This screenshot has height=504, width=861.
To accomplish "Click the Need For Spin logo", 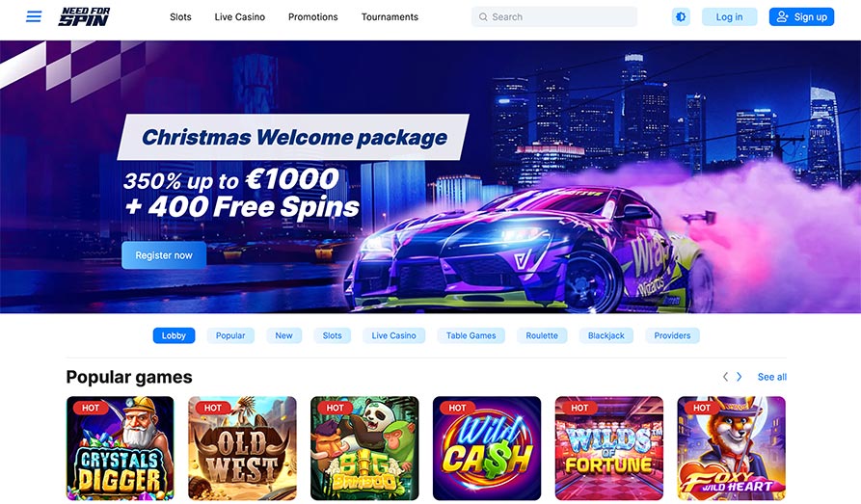I will click(85, 17).
